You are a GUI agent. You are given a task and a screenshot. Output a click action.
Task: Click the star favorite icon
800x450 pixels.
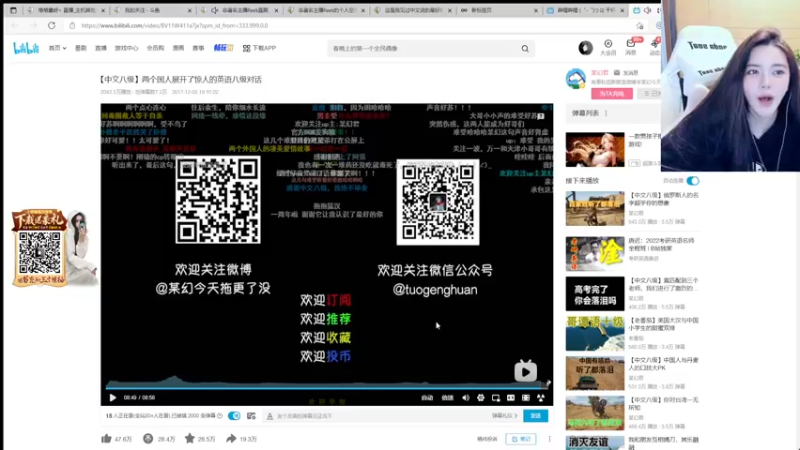(190, 438)
